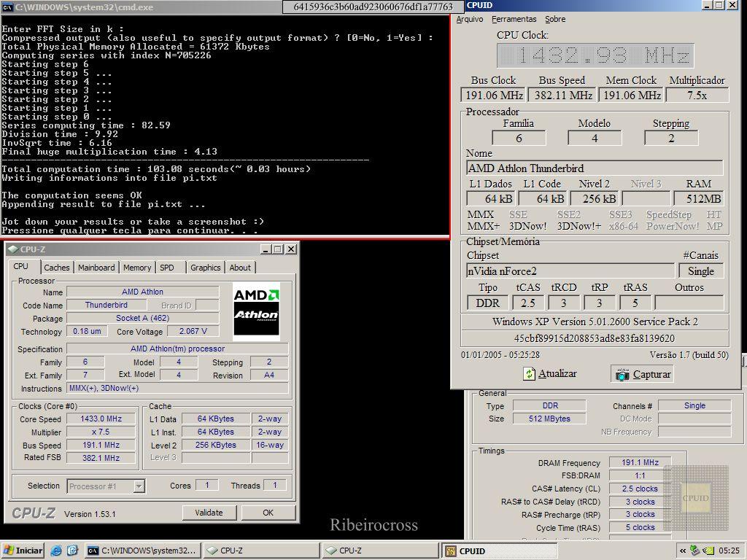747x560 pixels.
Task: Click the CPU Clock display 1432.93 MHz
Action: (x=595, y=55)
